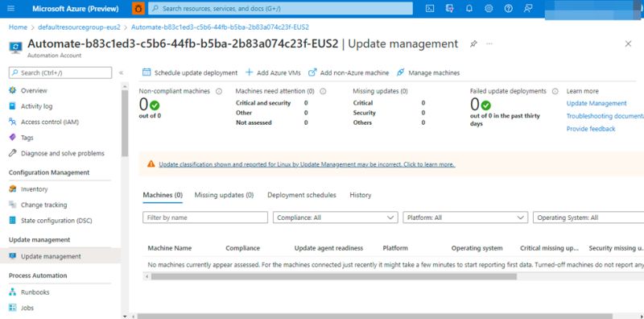The image size is (644, 319).
Task: Open the help question mark
Action: tap(509, 9)
